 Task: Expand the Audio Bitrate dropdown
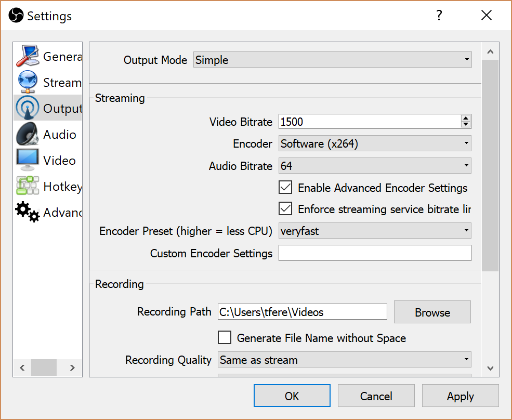pos(375,166)
